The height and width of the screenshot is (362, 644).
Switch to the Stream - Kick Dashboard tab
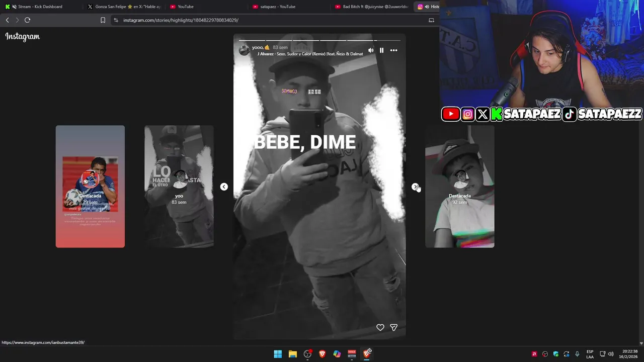40,7
